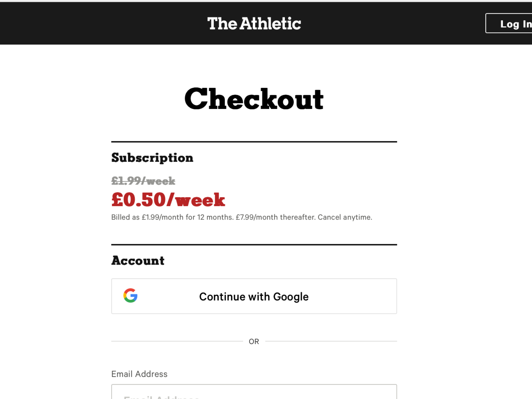Select Continue with Google sign-in
Viewport: 532px width, 399px height.
coord(254,296)
